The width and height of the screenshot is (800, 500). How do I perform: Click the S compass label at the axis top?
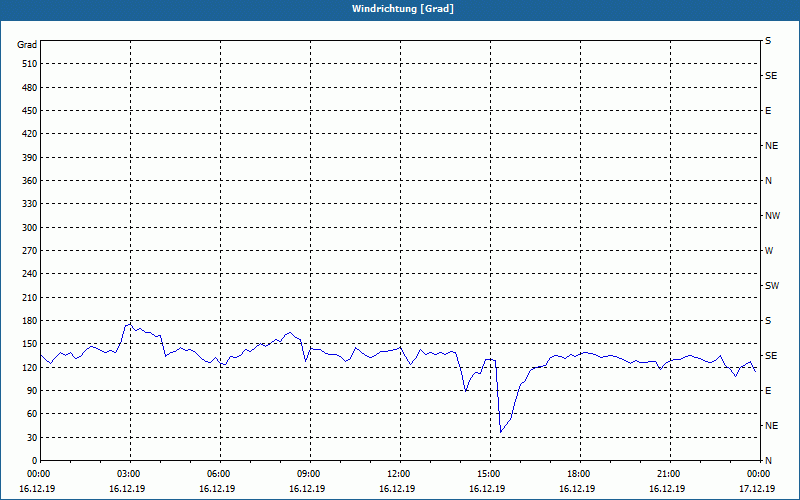[x=768, y=41]
